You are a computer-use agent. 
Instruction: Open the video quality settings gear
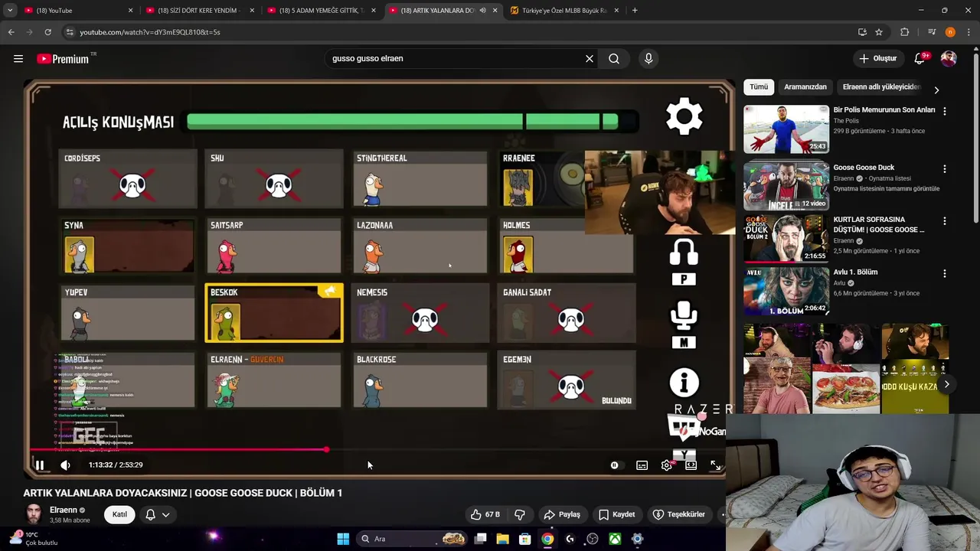pos(667,465)
